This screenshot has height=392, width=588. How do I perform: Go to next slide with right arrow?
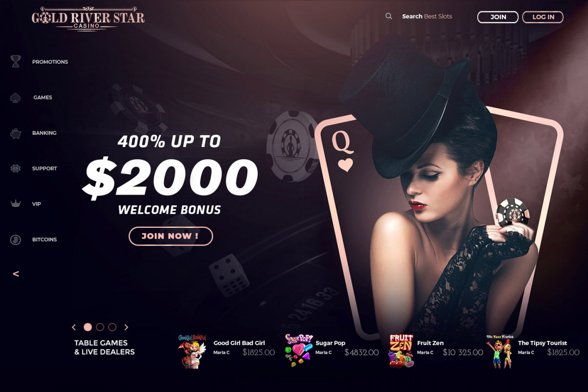[126, 327]
